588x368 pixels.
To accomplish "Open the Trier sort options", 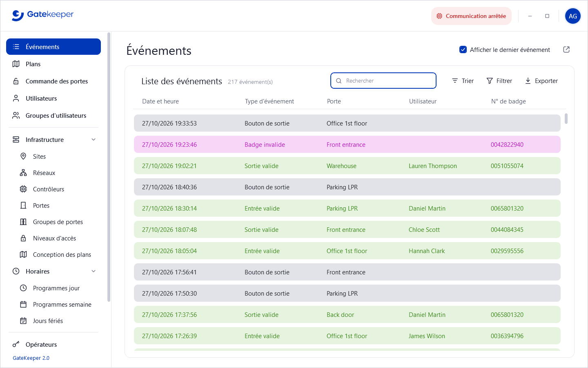I will tap(463, 81).
